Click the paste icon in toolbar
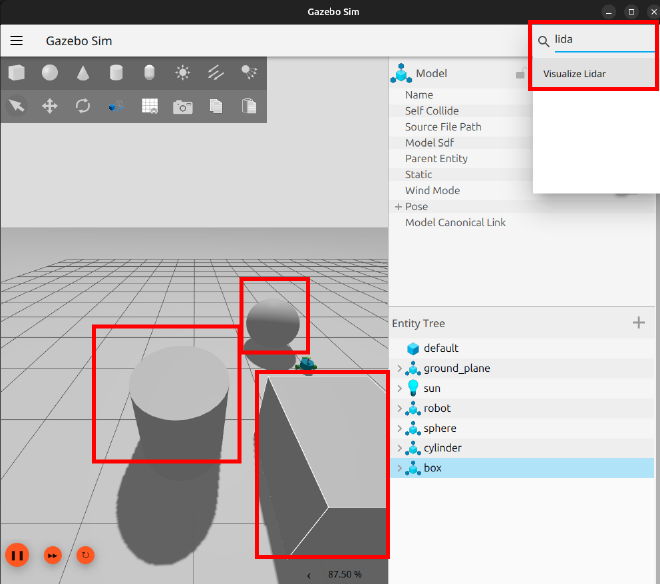The width and height of the screenshot is (660, 584). [x=249, y=106]
